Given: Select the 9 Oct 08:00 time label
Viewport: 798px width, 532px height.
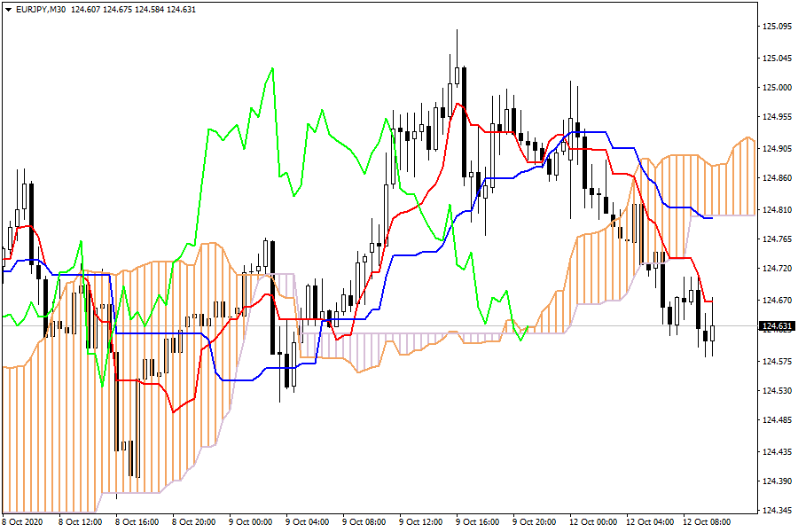Looking at the screenshot, I should click(x=364, y=522).
